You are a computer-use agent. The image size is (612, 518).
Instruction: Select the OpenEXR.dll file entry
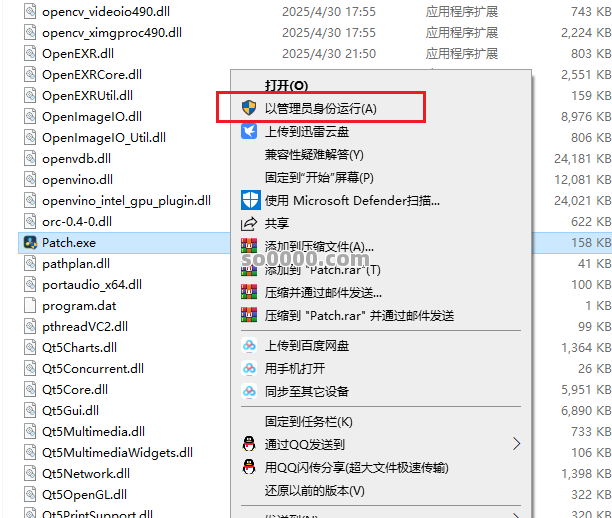pyautogui.click(x=78, y=53)
